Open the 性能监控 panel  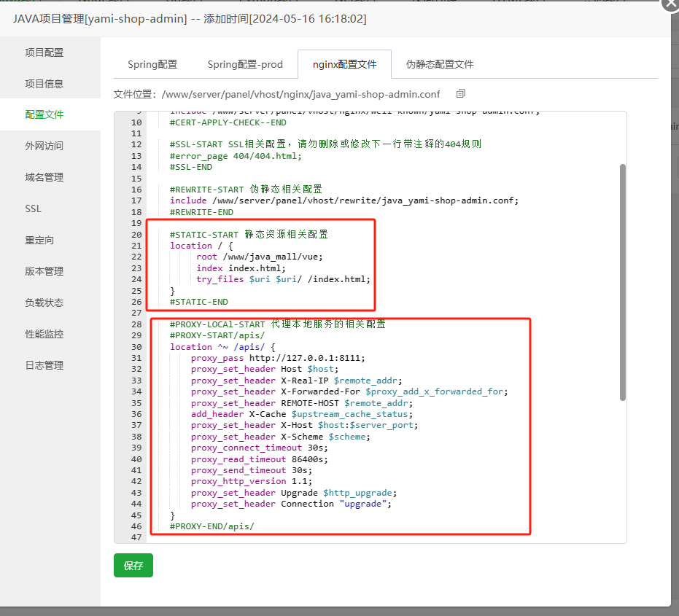click(44, 334)
